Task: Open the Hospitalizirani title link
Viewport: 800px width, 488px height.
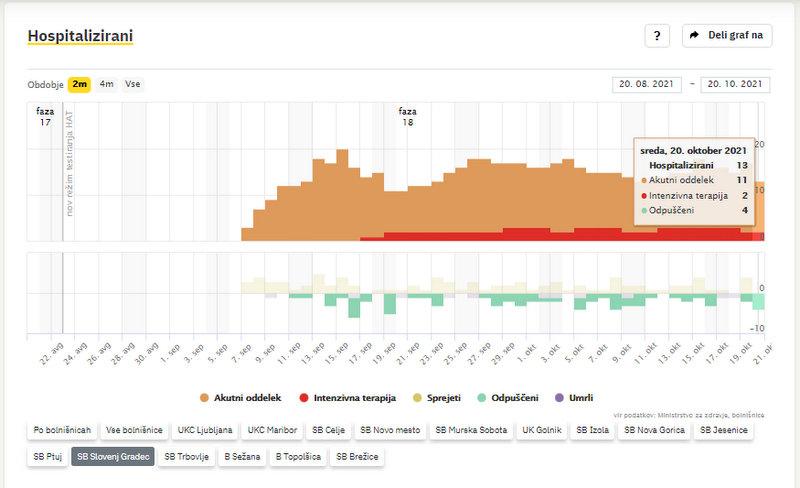Action: 80,36
